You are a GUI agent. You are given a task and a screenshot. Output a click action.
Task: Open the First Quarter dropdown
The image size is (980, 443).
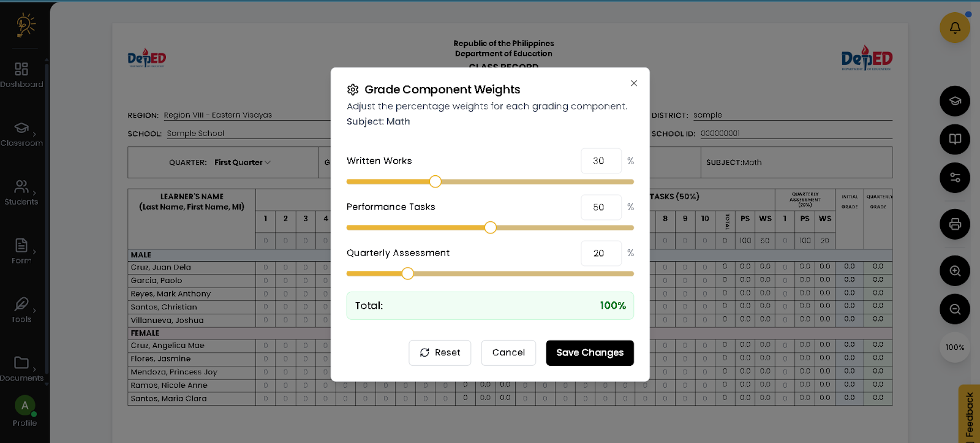[242, 162]
